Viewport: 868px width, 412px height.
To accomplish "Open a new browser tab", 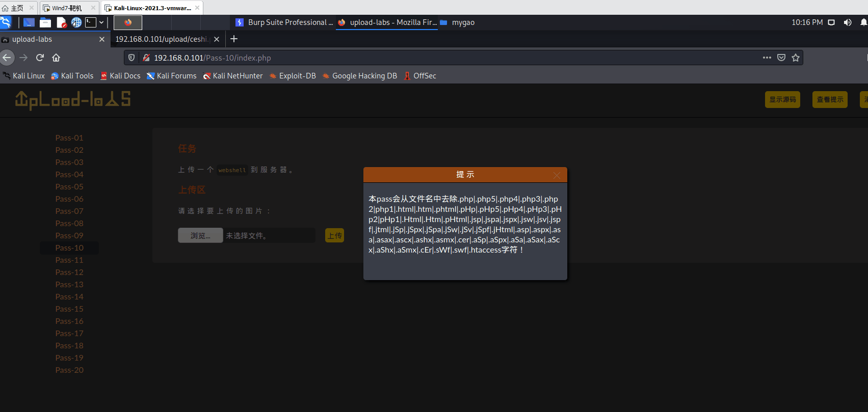I will [x=234, y=39].
